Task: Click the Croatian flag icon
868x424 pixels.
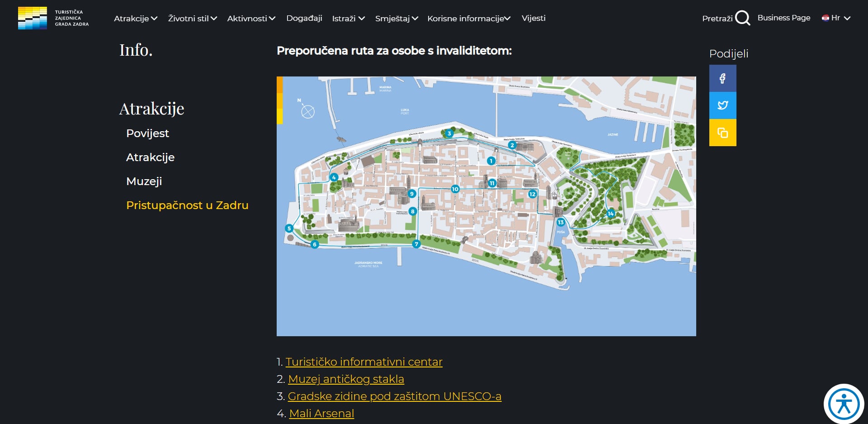Action: [x=826, y=18]
